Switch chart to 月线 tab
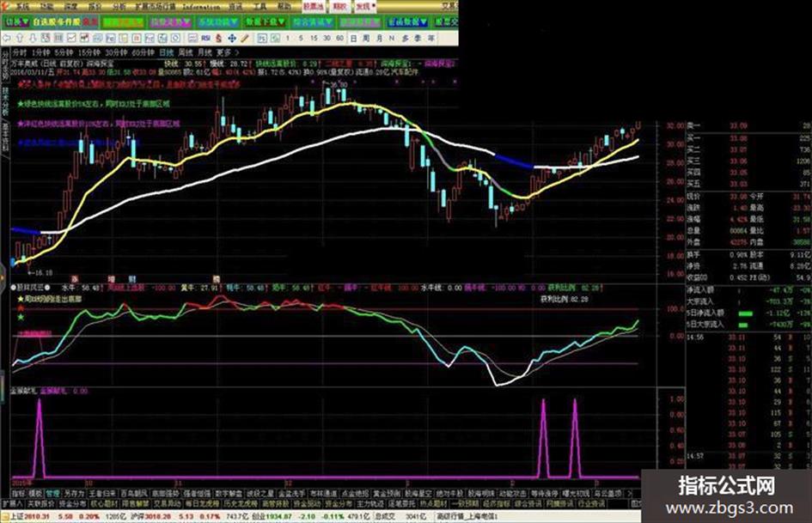The width and height of the screenshot is (812, 523). pos(205,53)
